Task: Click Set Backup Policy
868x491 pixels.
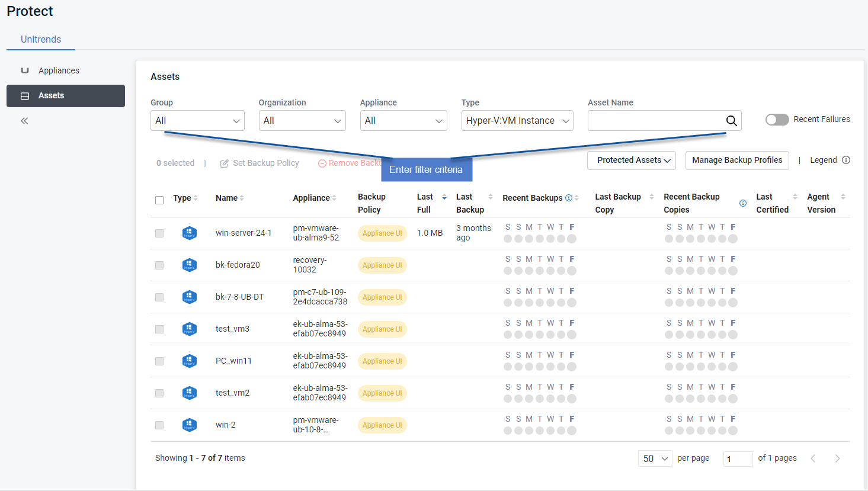Action: tap(266, 163)
